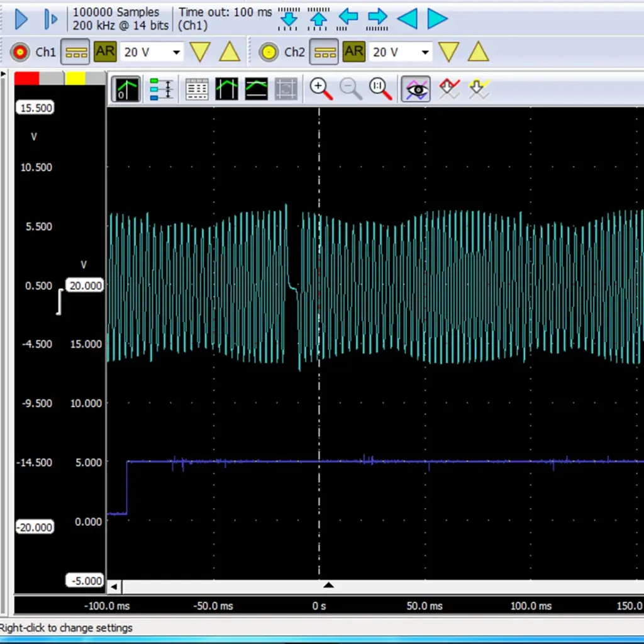Toggle Ch2 channel enable yellow circle
Image resolution: width=644 pixels, height=644 pixels.
pyautogui.click(x=269, y=52)
